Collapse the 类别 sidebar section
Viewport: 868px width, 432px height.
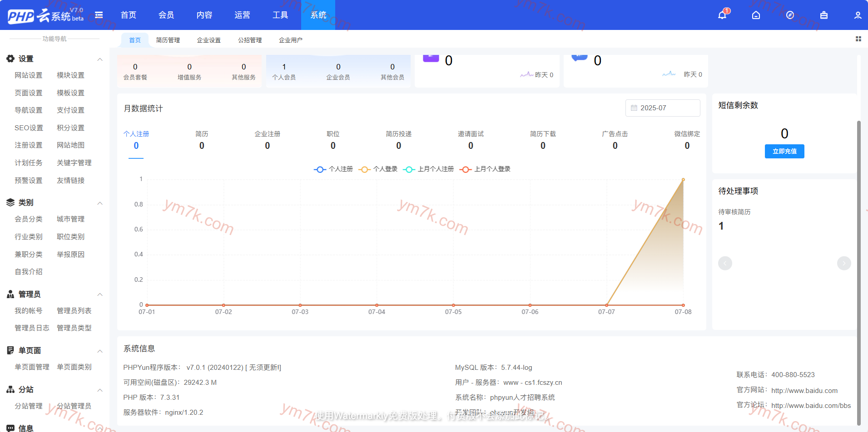(x=100, y=203)
